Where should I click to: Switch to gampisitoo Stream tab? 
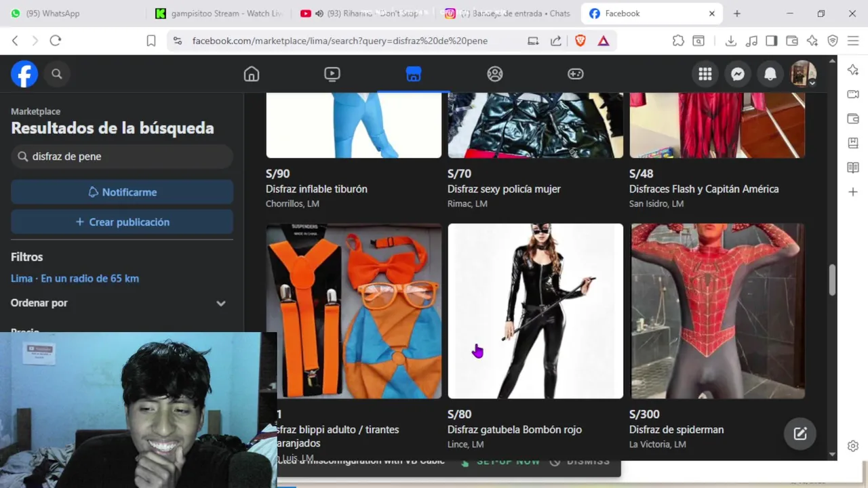pyautogui.click(x=218, y=14)
